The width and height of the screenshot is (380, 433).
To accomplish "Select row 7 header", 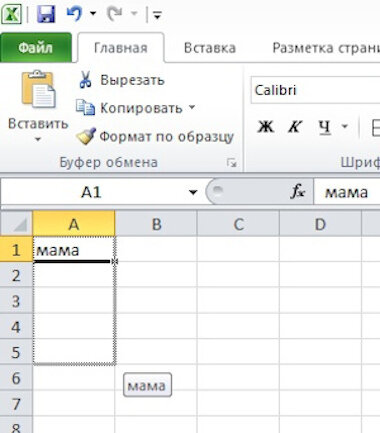I will tap(16, 404).
